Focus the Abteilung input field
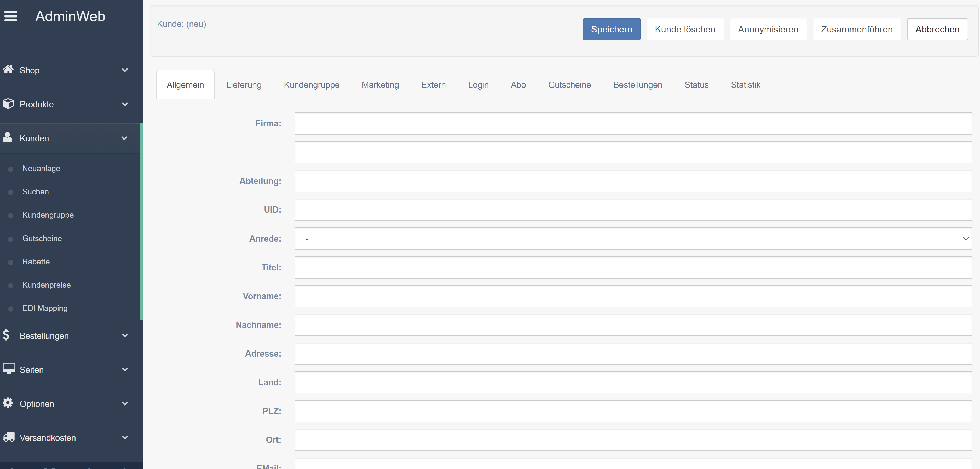This screenshot has height=469, width=980. tap(633, 181)
